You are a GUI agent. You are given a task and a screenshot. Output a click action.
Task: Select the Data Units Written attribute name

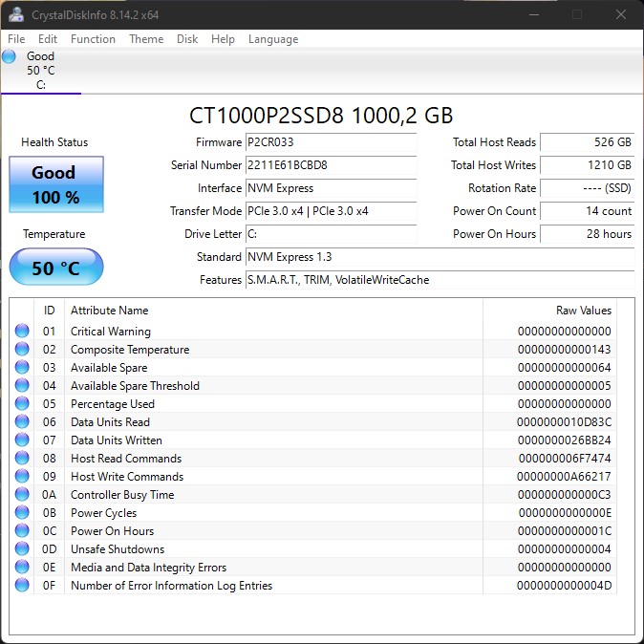pos(117,440)
